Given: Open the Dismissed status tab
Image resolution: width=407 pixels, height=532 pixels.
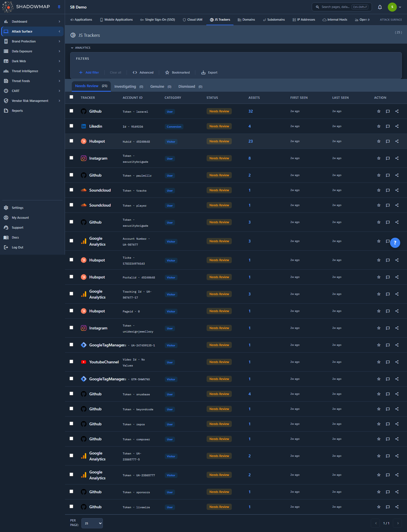Looking at the screenshot, I should [x=190, y=87].
